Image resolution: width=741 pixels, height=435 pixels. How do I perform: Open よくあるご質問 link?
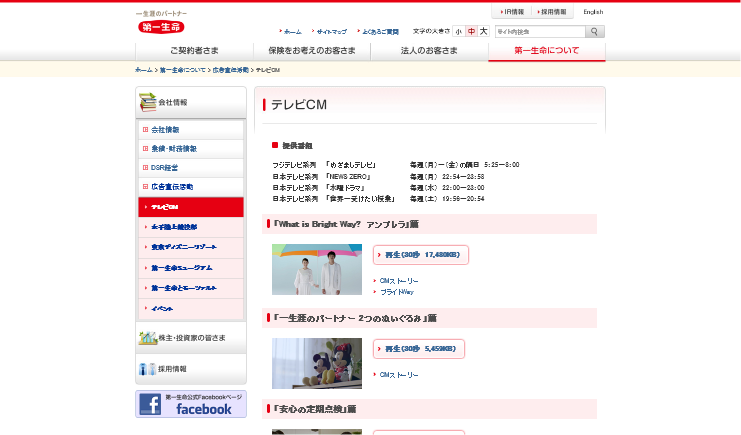[380, 32]
